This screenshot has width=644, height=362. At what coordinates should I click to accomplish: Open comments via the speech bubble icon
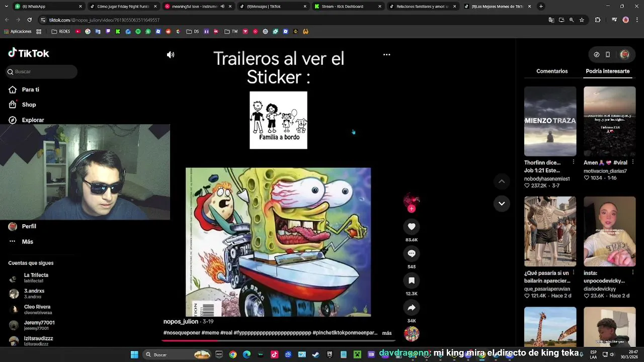pos(412,253)
